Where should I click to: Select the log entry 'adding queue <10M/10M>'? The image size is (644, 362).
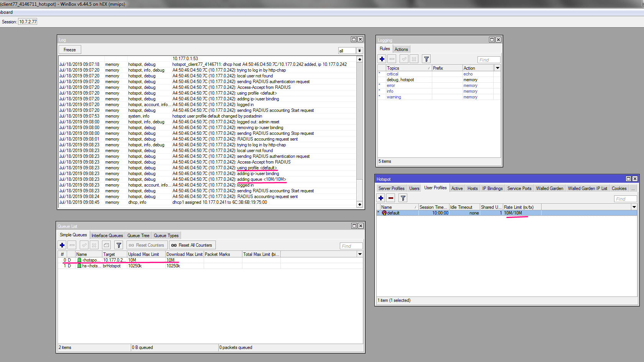(x=207, y=179)
